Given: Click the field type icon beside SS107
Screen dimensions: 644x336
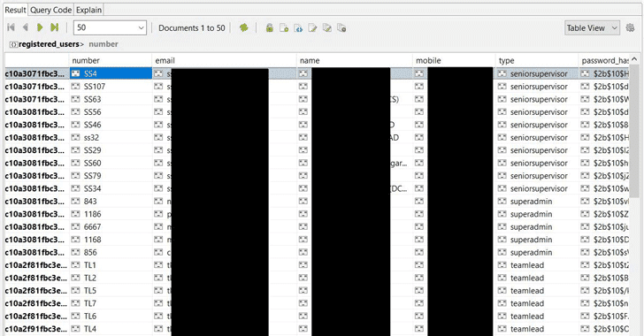Looking at the screenshot, I should (75, 87).
